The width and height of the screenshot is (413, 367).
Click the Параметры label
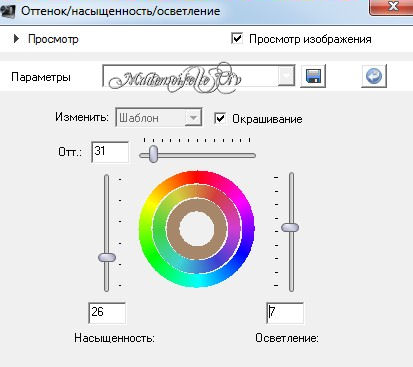click(x=41, y=77)
